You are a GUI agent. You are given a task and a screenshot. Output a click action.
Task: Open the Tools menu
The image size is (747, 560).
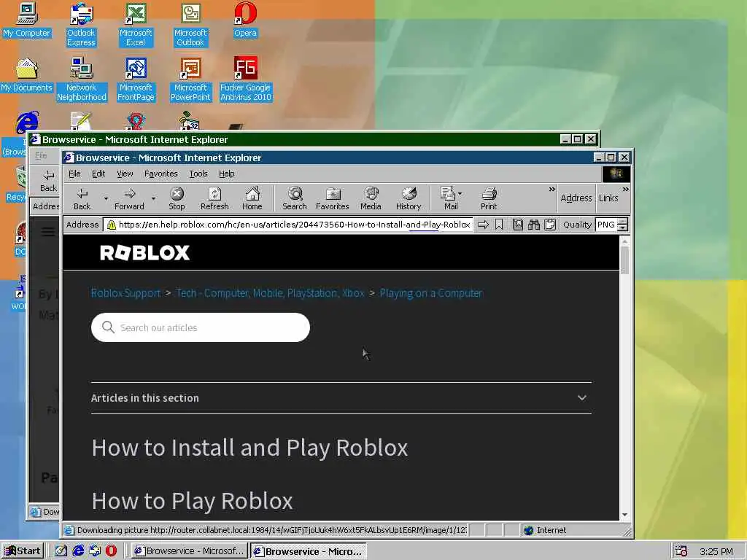pos(198,174)
